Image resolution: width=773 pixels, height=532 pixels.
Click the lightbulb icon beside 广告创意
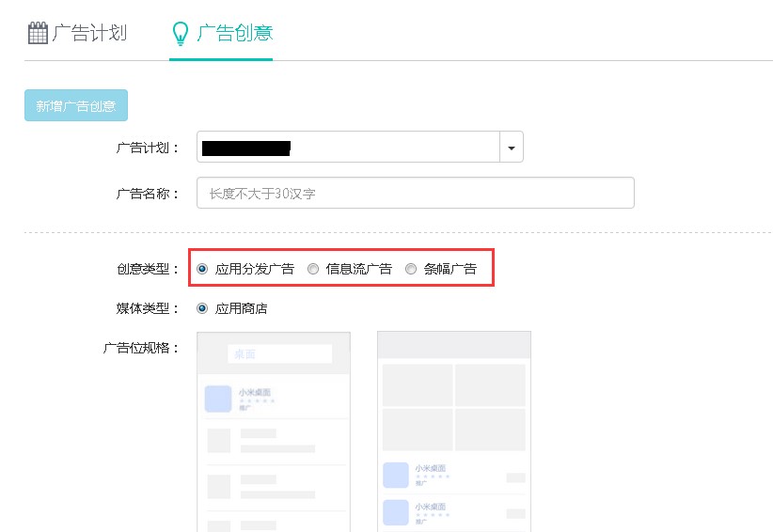pyautogui.click(x=181, y=34)
